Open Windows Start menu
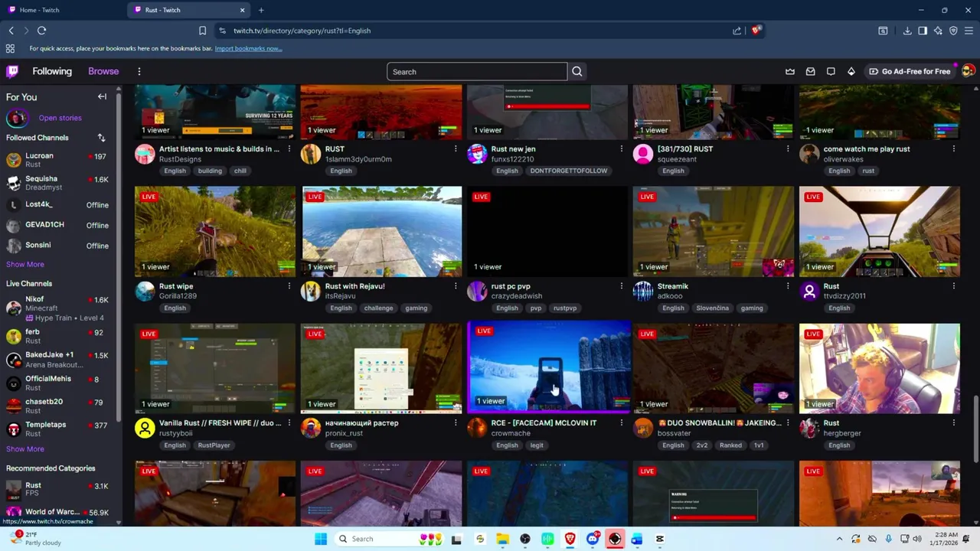Viewport: 980px width, 551px height. 321,539
